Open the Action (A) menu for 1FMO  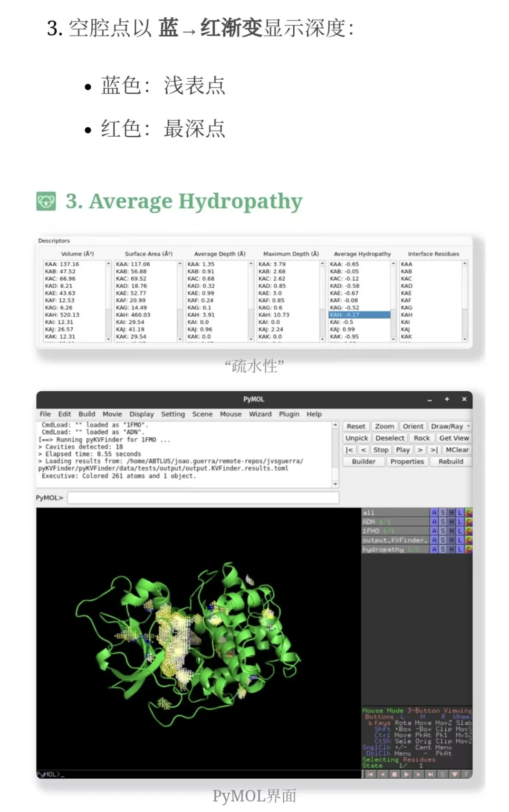click(x=434, y=531)
